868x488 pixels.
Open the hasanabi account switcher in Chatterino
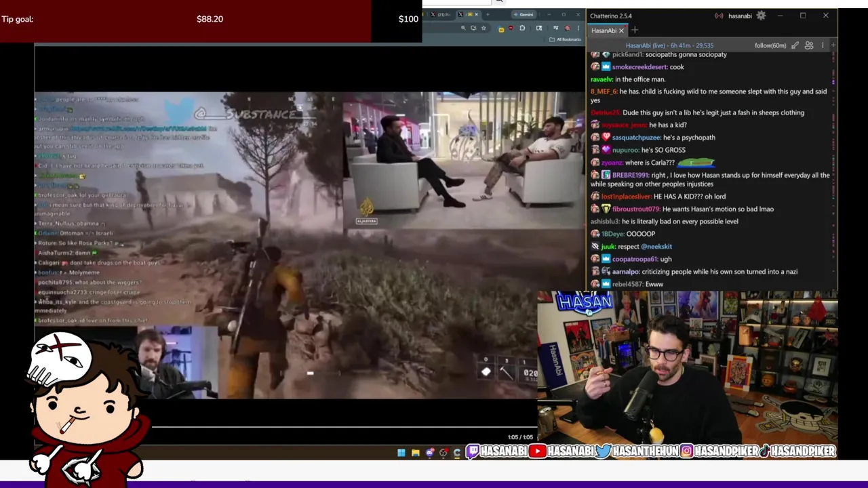coord(740,16)
